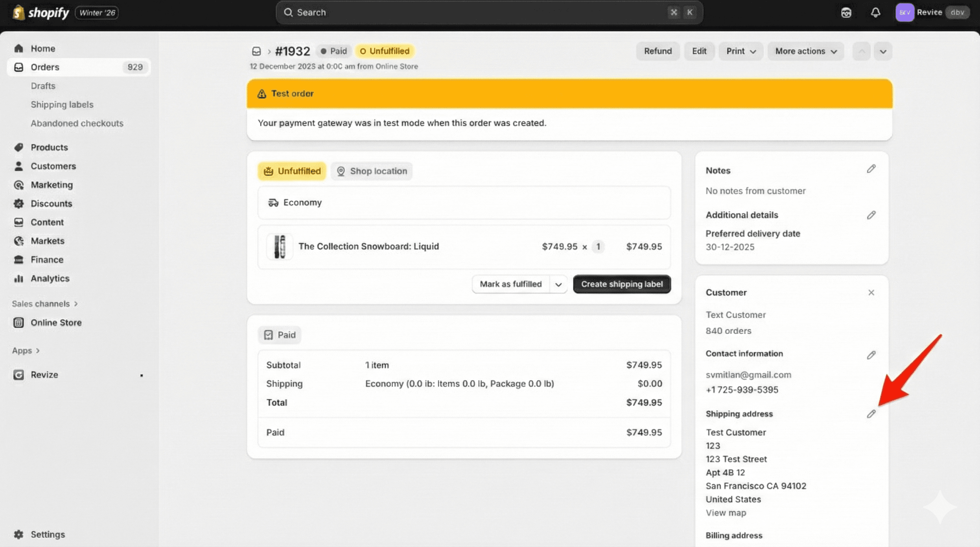Select the Products price-tag icon
980x547 pixels.
coord(18,147)
